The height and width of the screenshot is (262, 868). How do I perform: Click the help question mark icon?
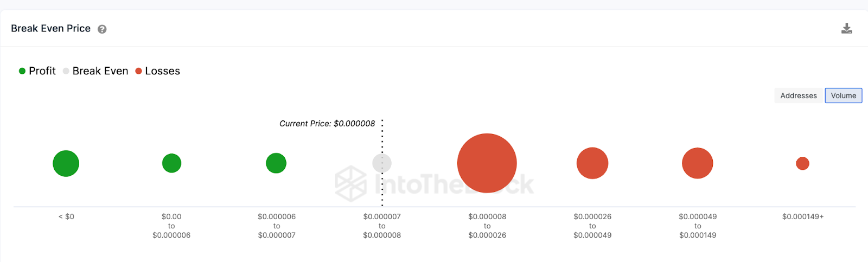coord(102,29)
